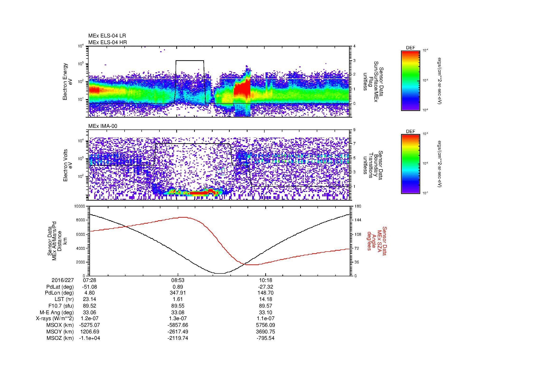Click the top DEF color bar
This screenshot has height=392, width=555.
pyautogui.click(x=410, y=80)
